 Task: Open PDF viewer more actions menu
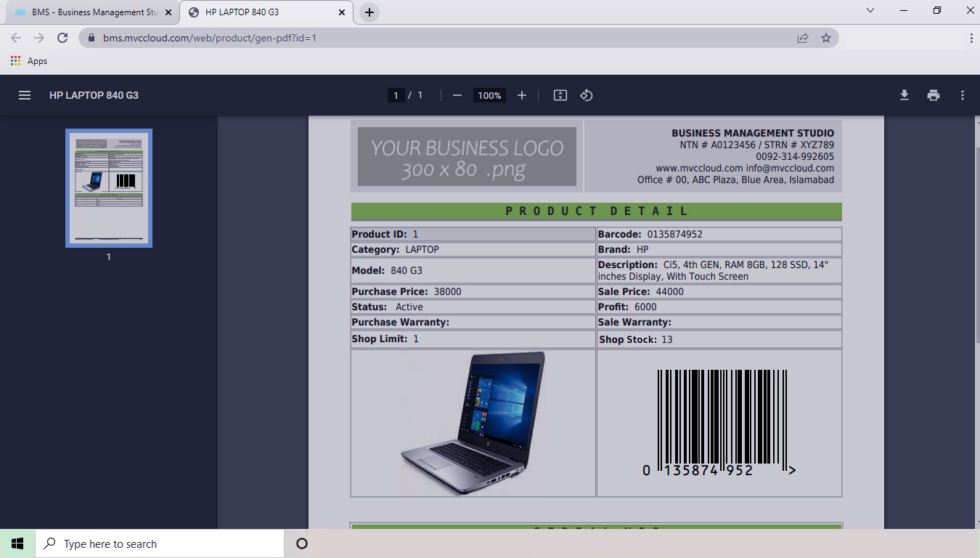tap(963, 95)
